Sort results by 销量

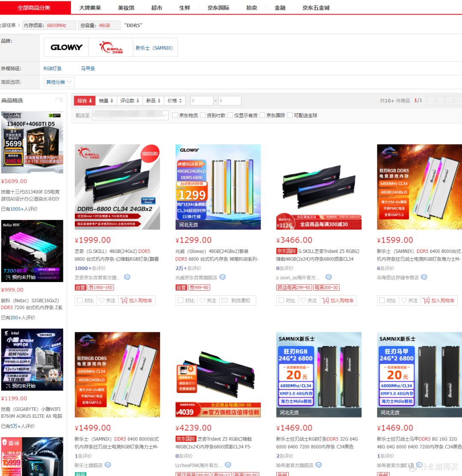pos(106,101)
